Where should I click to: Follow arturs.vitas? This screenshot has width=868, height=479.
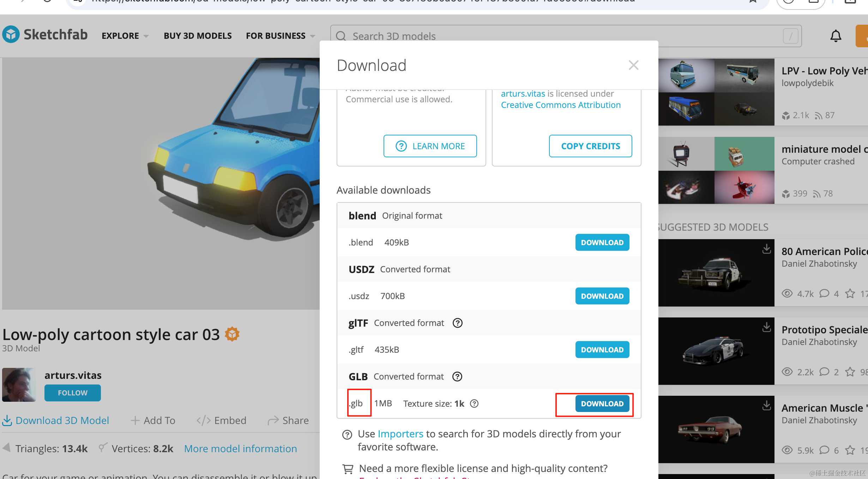pos(72,393)
